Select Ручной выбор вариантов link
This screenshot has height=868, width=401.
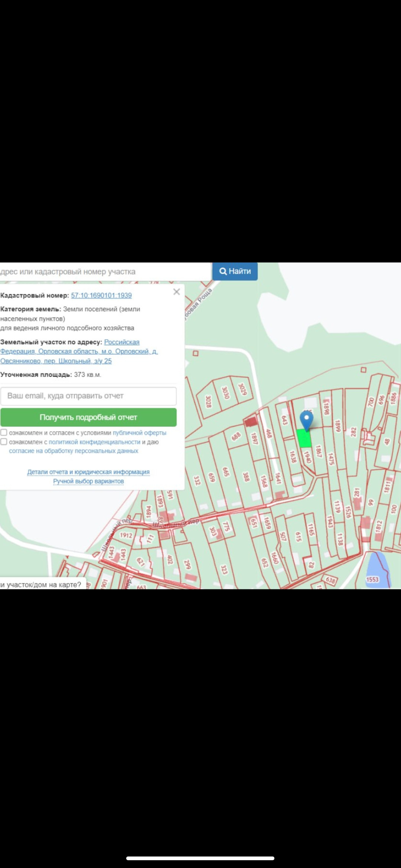tap(88, 481)
